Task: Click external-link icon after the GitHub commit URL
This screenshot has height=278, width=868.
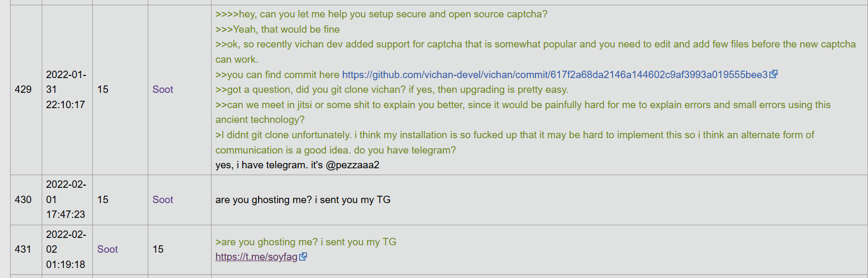Action: 774,74
